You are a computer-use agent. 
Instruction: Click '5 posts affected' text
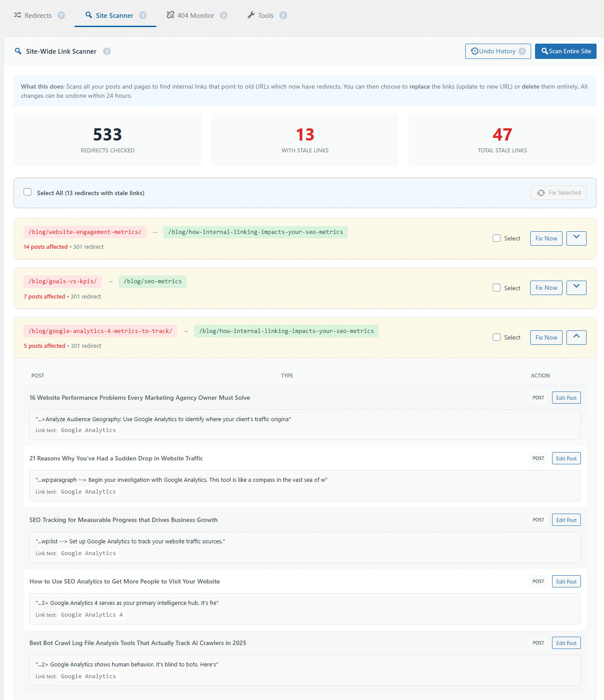(x=45, y=346)
